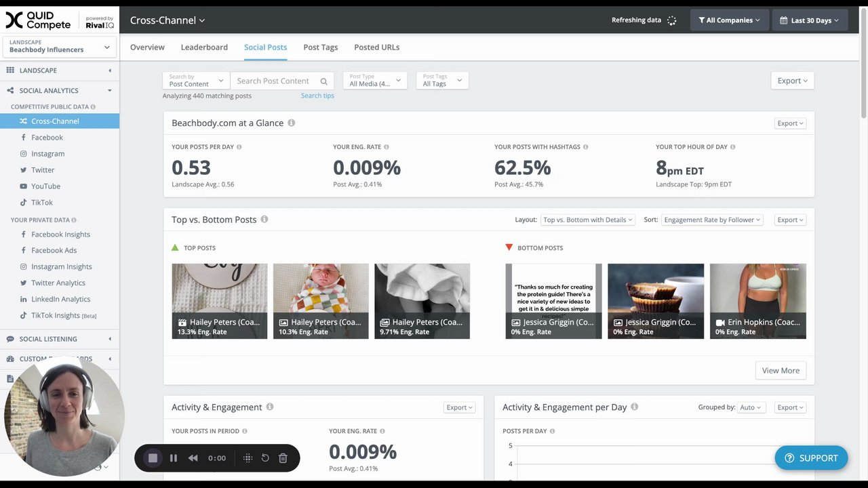Open Instagram Insights in the sidebar
This screenshot has width=868, height=488.
[60, 267]
